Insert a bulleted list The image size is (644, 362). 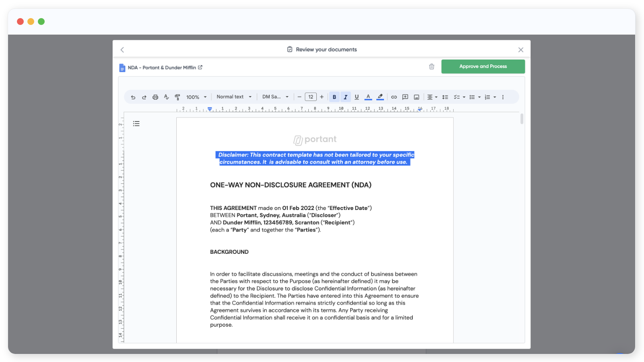[472, 97]
